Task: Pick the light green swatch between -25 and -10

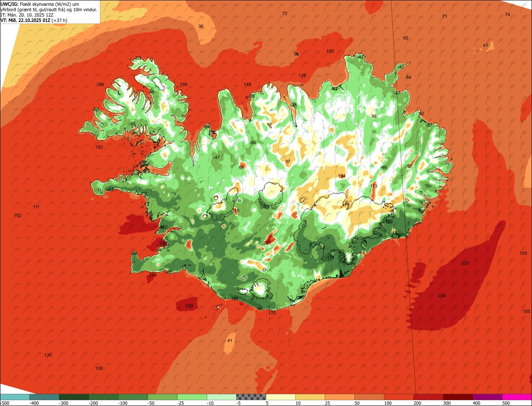Action: pyautogui.click(x=192, y=397)
